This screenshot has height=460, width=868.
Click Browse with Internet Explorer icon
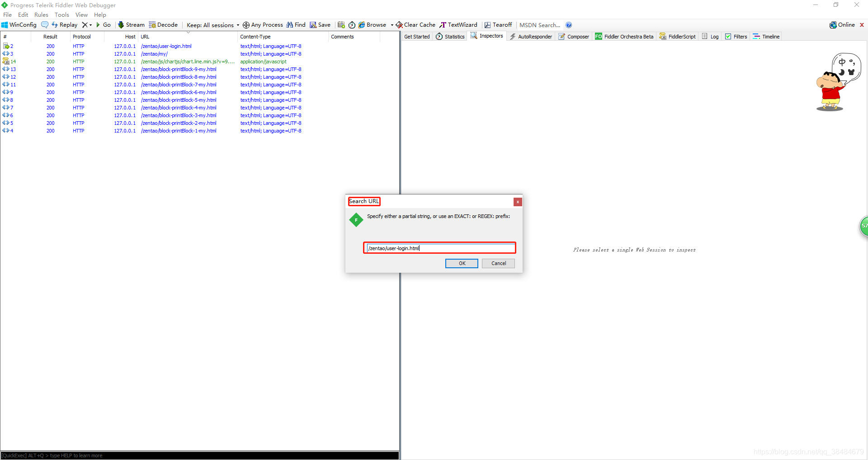pos(373,25)
